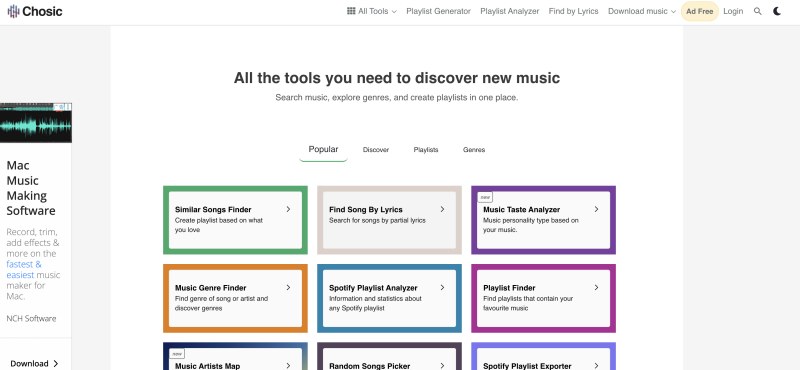
Task: Click 'Search for songs by partial lyrics' text
Action: [x=377, y=220]
